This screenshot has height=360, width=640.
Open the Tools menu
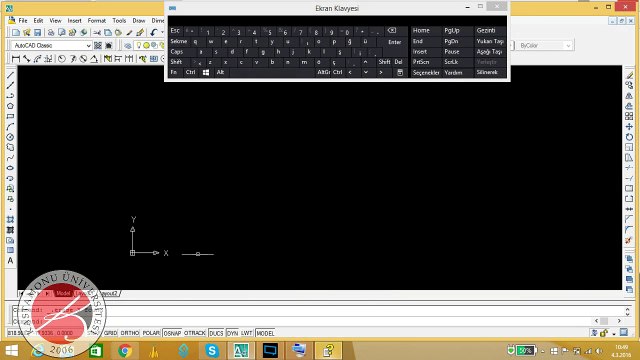click(119, 20)
